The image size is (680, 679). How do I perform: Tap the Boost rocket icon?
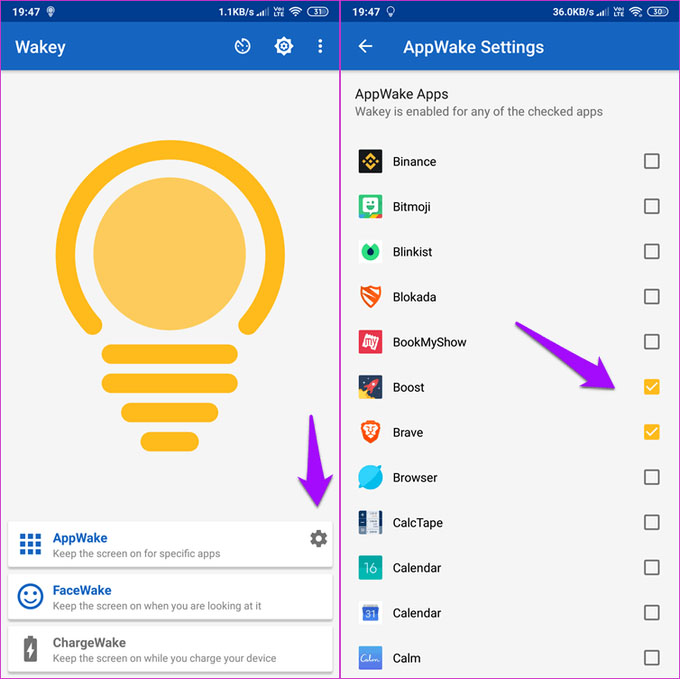(370, 387)
